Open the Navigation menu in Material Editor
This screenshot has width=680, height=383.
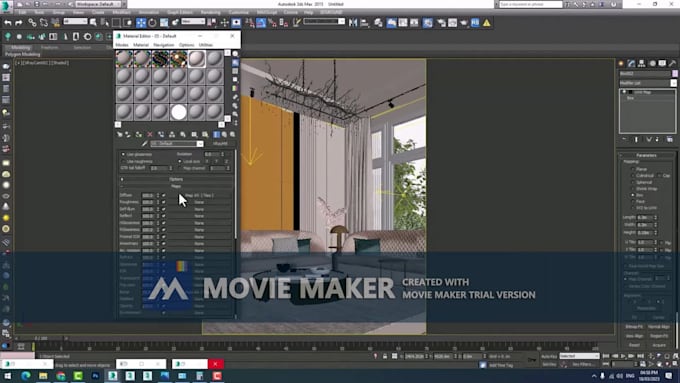pyautogui.click(x=163, y=45)
